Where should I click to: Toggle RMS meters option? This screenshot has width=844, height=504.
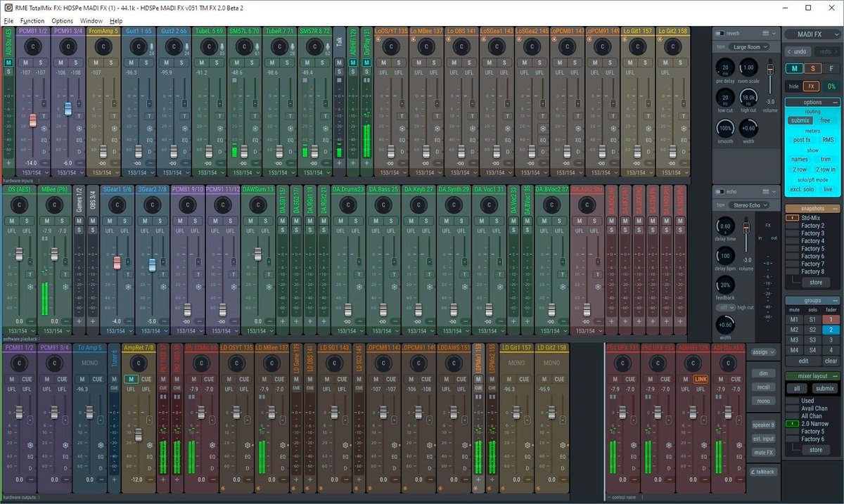pyautogui.click(x=828, y=140)
